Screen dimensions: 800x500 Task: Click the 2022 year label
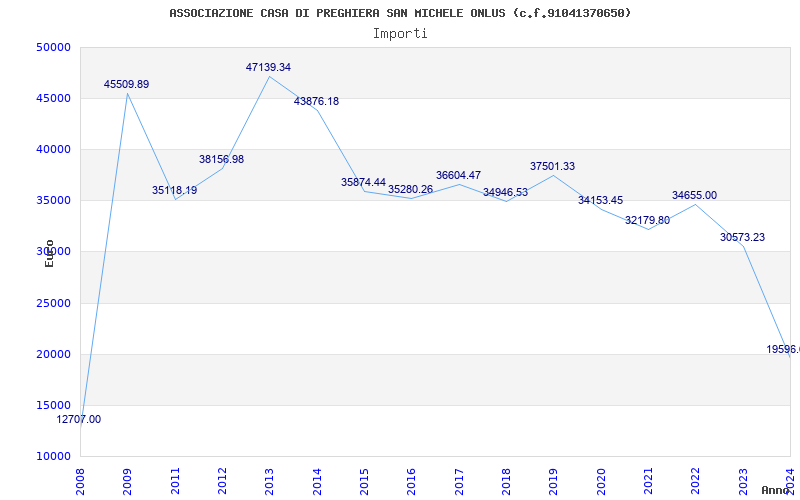696,481
